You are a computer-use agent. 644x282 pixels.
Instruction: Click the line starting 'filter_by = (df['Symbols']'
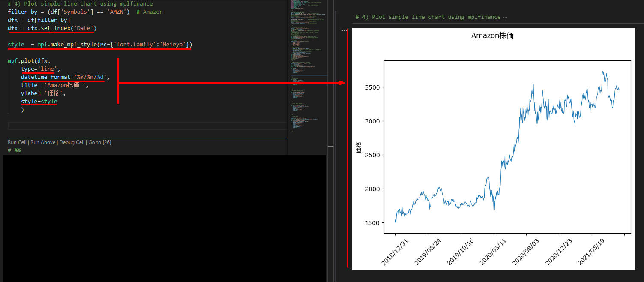pyautogui.click(x=85, y=12)
